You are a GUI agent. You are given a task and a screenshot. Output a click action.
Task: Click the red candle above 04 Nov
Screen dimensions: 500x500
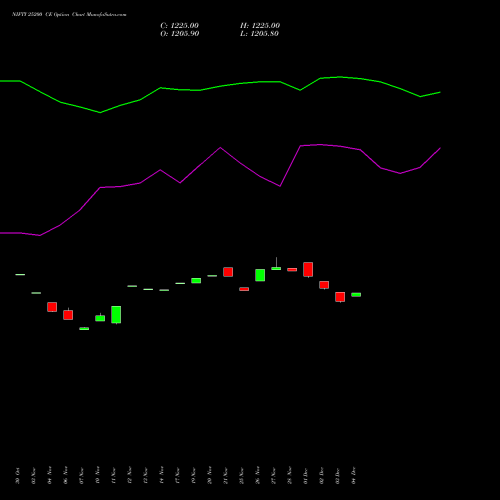pos(52,307)
